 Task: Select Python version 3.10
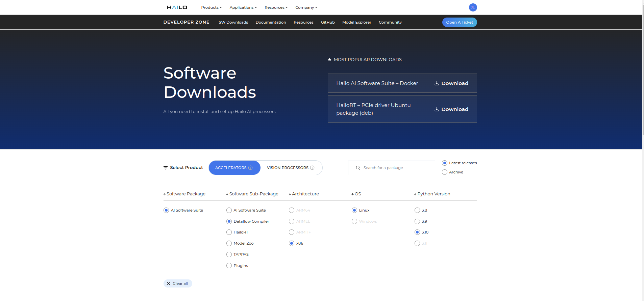[417, 232]
